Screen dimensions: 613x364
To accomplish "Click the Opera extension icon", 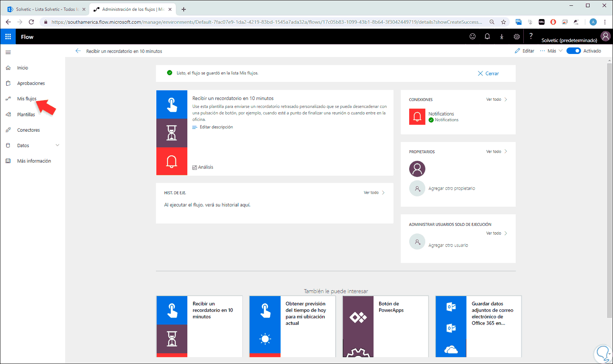I will click(553, 22).
